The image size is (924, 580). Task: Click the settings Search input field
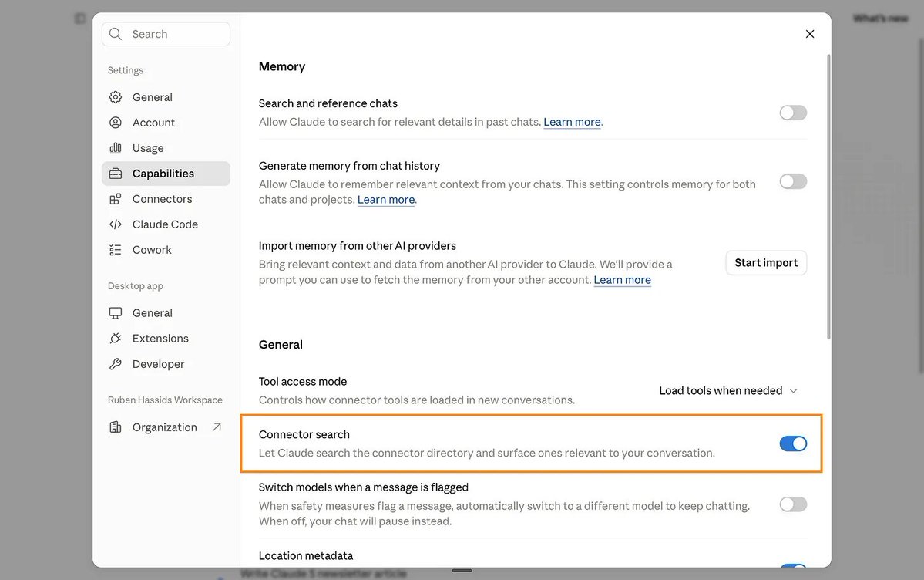[x=166, y=34]
